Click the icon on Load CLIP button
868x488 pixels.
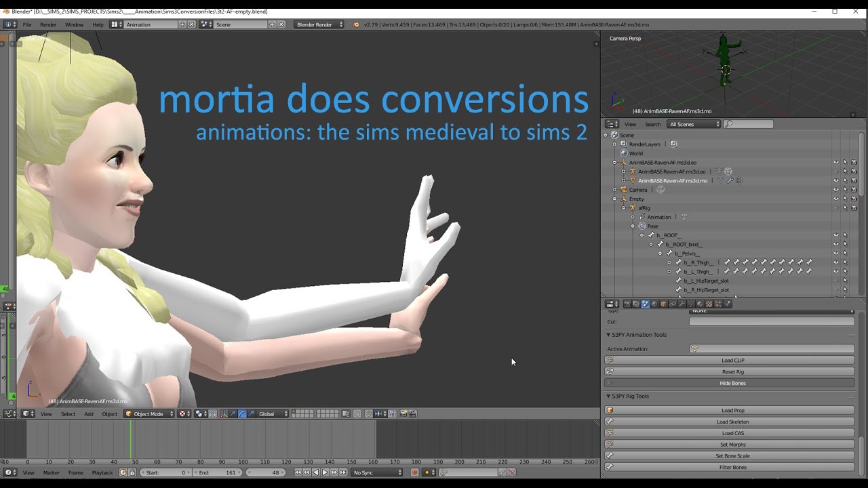pos(610,360)
